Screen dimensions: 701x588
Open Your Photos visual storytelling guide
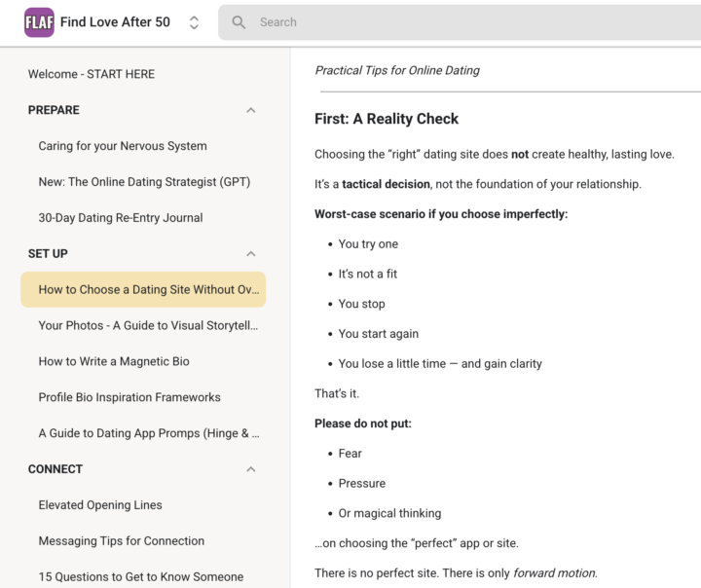tap(148, 325)
